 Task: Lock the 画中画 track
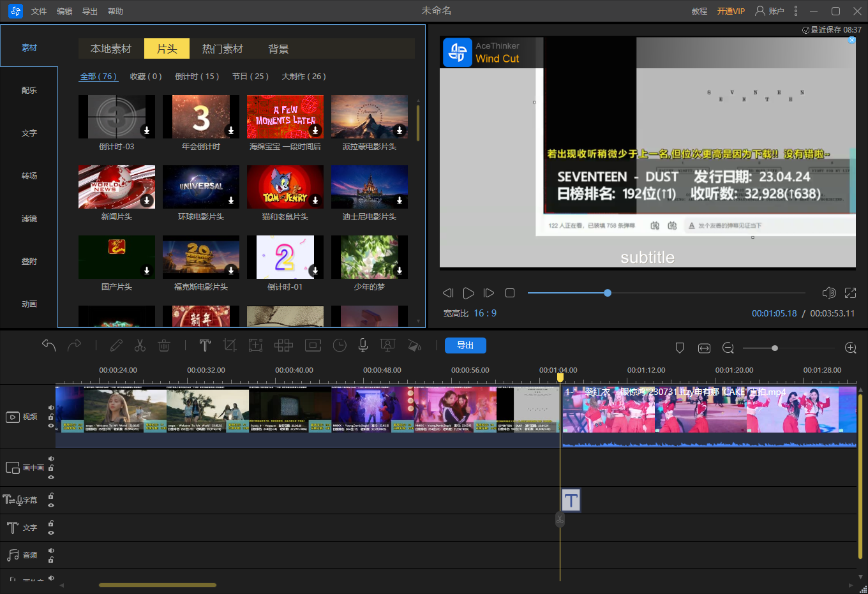pyautogui.click(x=51, y=468)
